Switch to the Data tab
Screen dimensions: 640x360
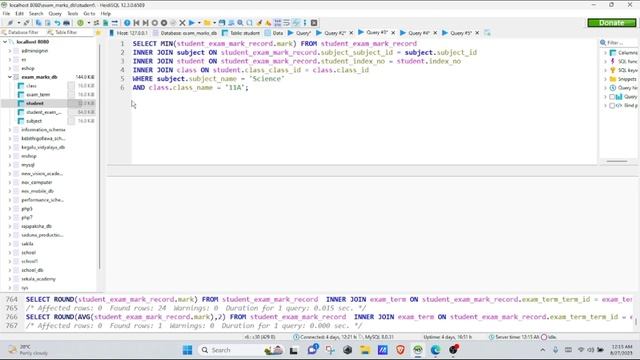[274, 33]
